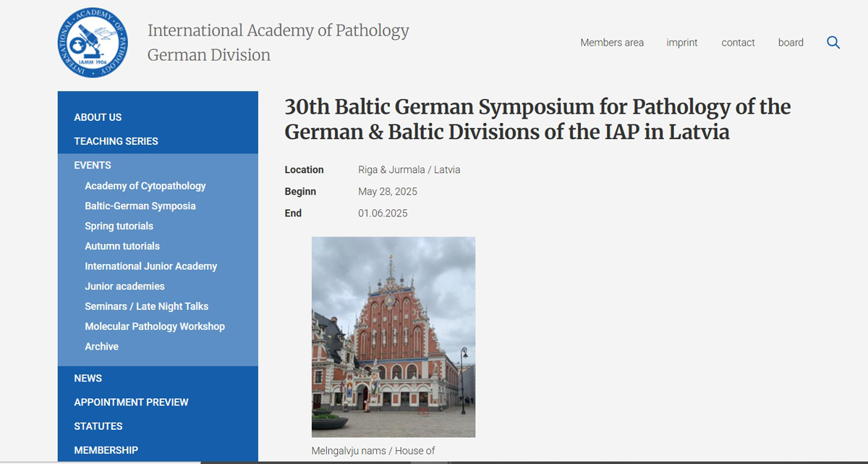Open the imprint page
The height and width of the screenshot is (464, 868).
(681, 43)
